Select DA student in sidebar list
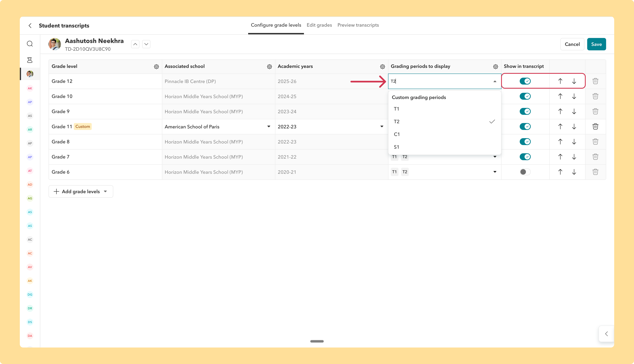Image resolution: width=634 pixels, height=364 pixels. click(x=30, y=336)
